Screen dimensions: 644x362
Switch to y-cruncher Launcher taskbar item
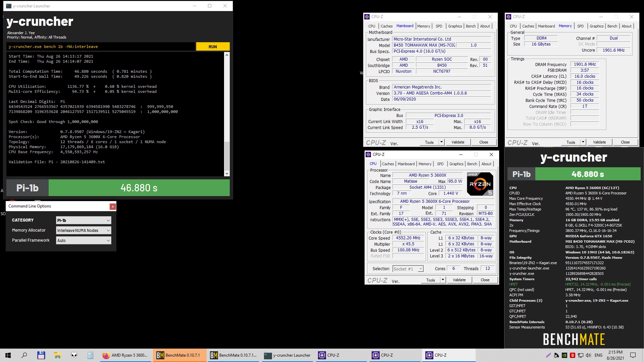287,355
